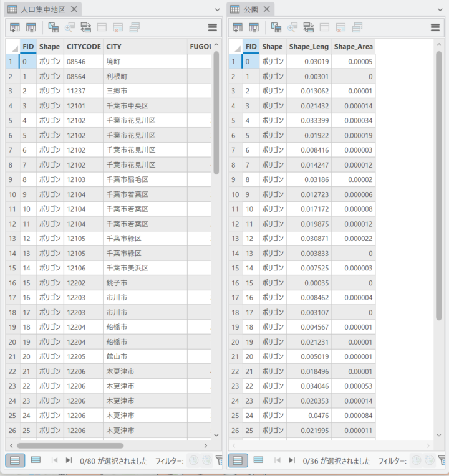Open Calculate Field in 人口集中地区 table toolbar
Image resolution: width=449 pixels, height=476 pixels.
pos(31,27)
